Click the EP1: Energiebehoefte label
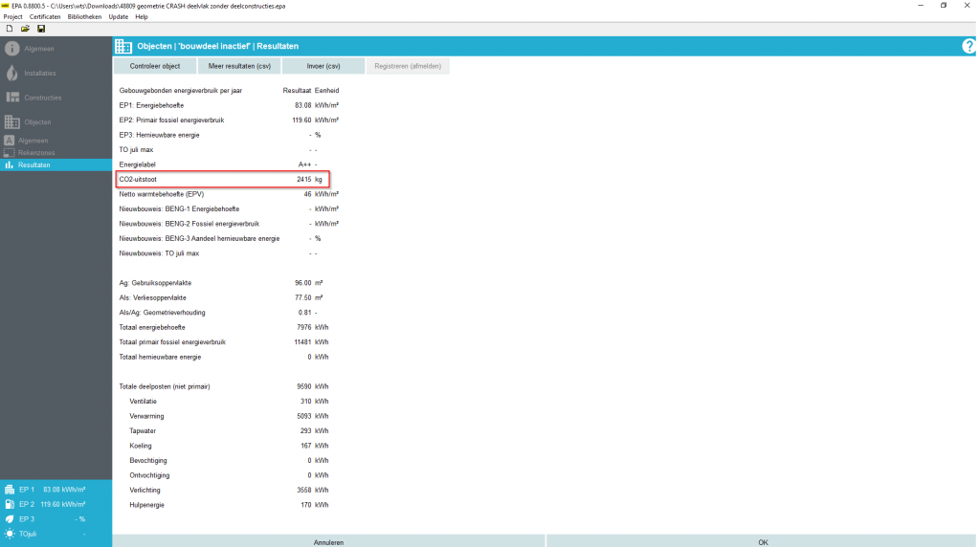The image size is (980, 547). click(151, 105)
